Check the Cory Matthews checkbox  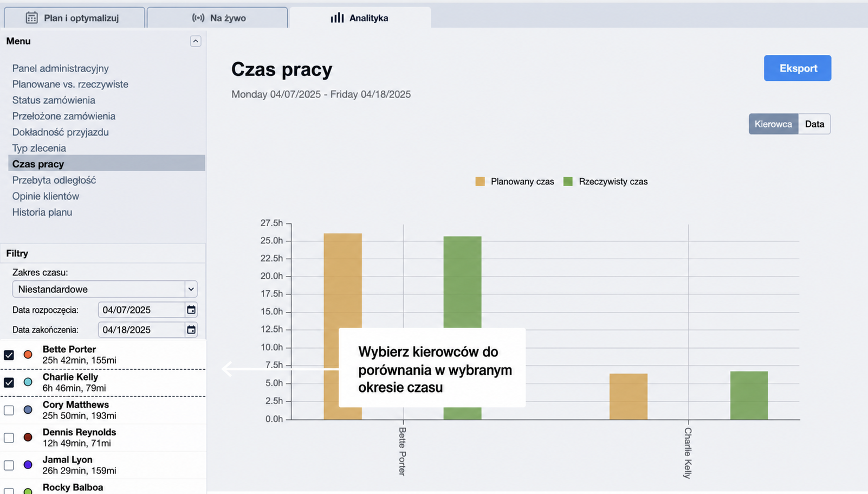(9, 410)
